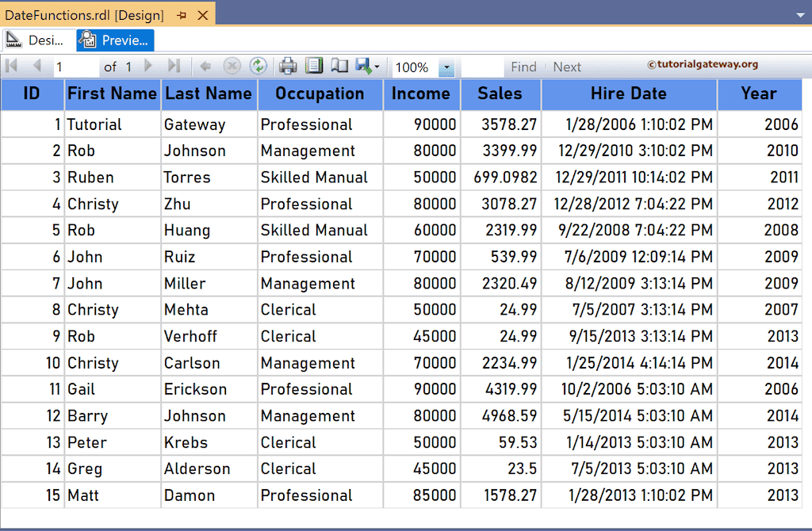Screen dimensions: 812x531
Task: Navigate to the first page of the report
Action: 13,67
